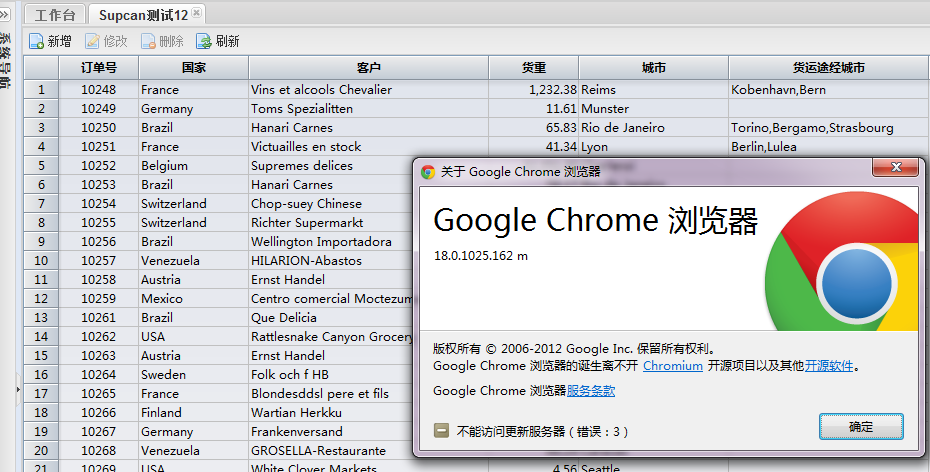Click the Victuailles en stock cell

(x=368, y=146)
